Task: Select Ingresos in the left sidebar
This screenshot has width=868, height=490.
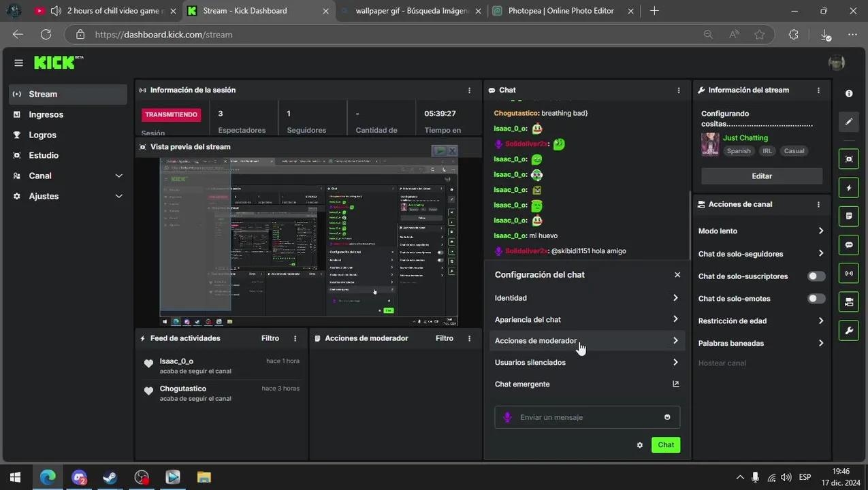Action: click(x=68, y=114)
